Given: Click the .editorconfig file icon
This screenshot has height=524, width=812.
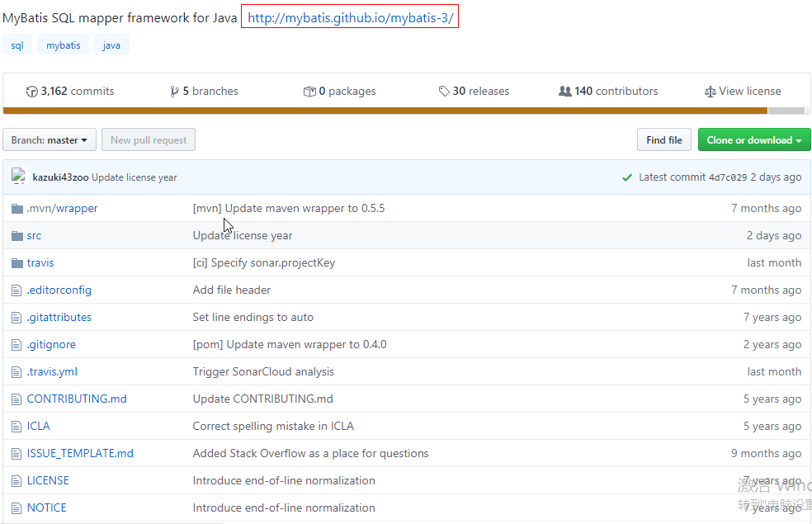Looking at the screenshot, I should point(17,290).
